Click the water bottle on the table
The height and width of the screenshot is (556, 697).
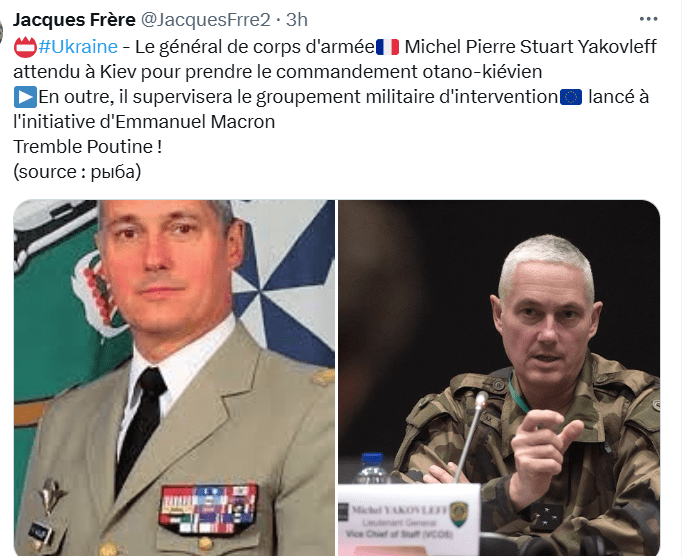372,468
